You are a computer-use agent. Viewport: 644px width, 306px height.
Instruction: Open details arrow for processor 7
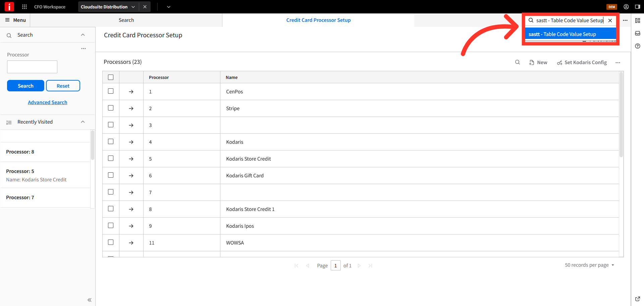(x=131, y=192)
